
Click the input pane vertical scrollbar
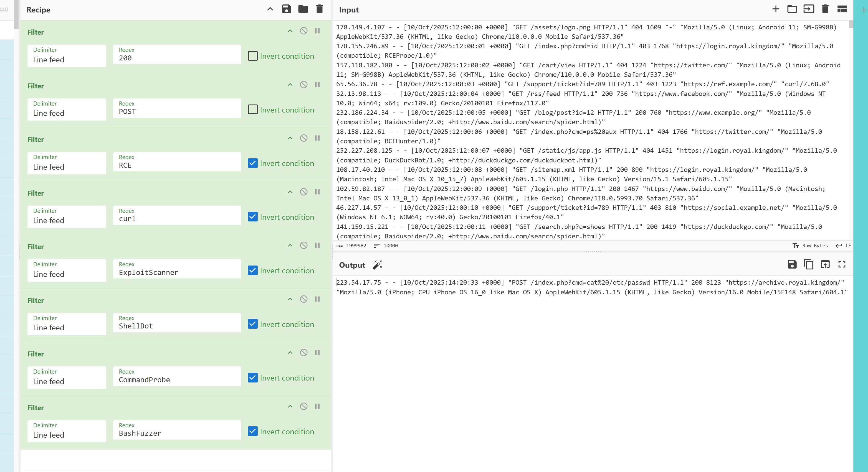[x=851, y=24]
